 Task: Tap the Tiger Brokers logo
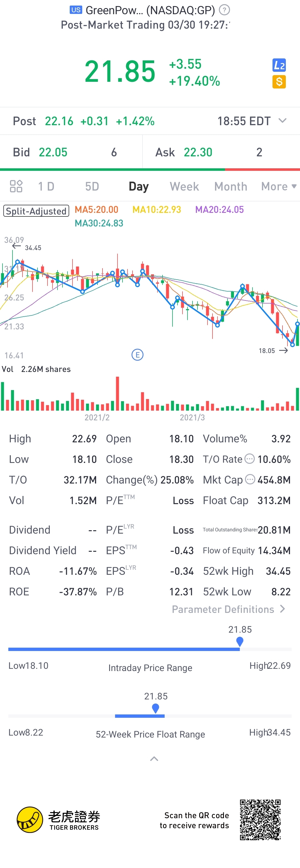tap(58, 820)
